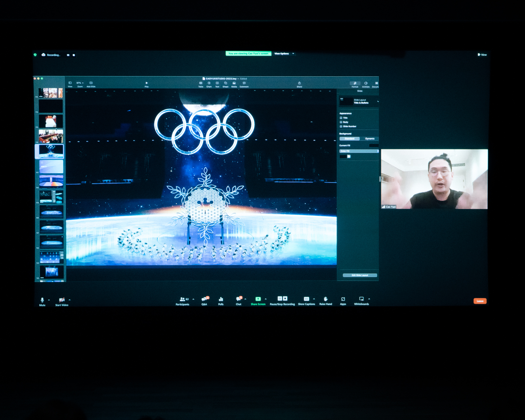
Task: Stop recording using top-left indicator control
Action: pos(74,55)
